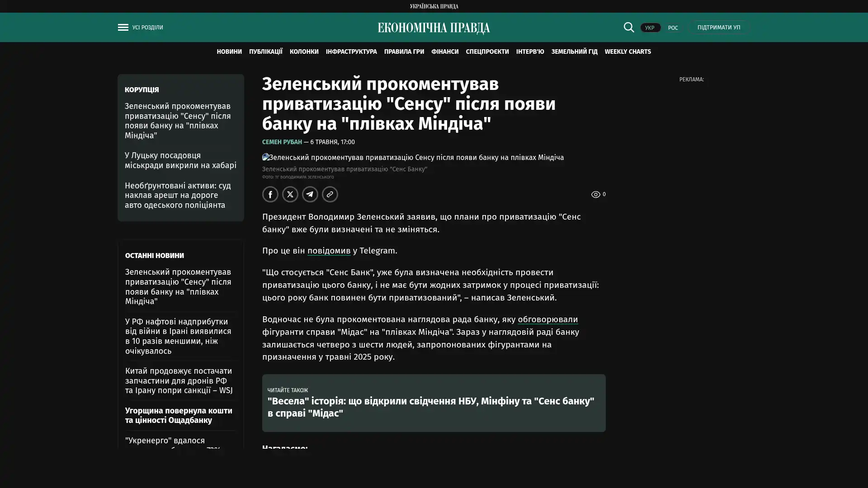Click the photo credit ТГ Володимира Зеленського
Image resolution: width=868 pixels, height=488 pixels.
(x=298, y=177)
